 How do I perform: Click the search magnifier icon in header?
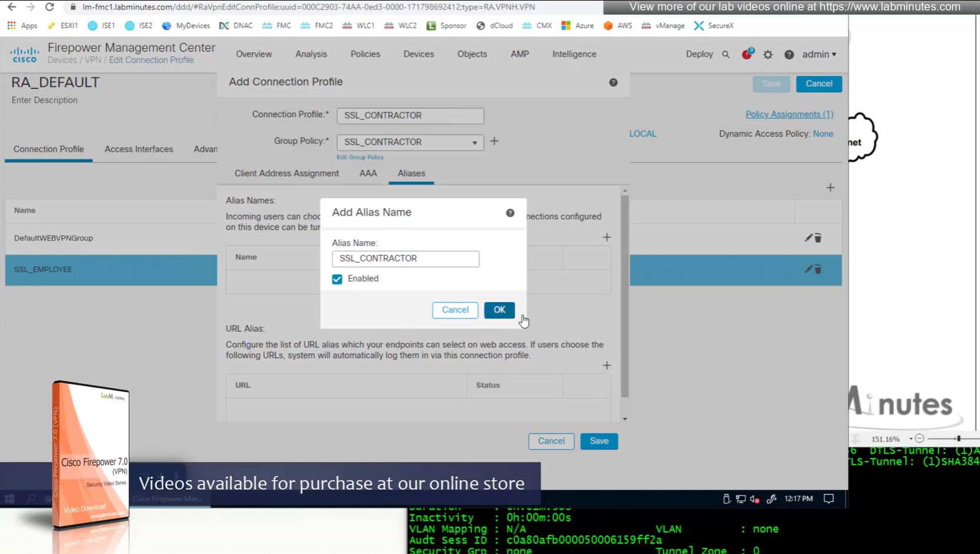coord(726,54)
